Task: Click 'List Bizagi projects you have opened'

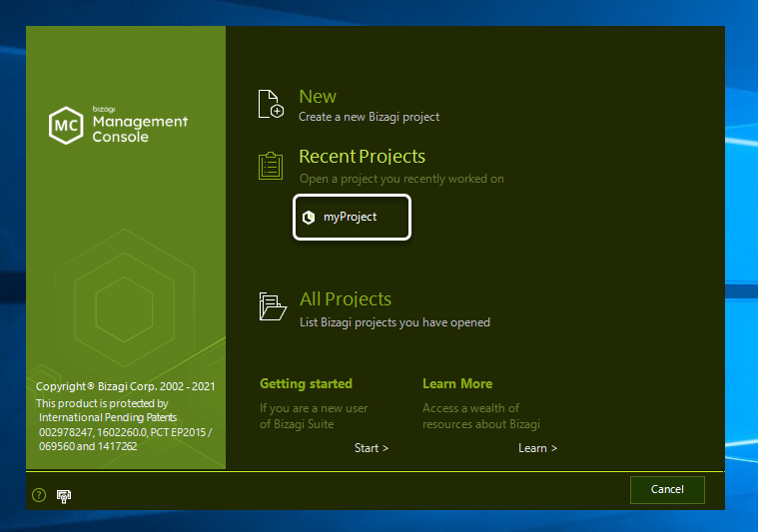Action: [394, 322]
